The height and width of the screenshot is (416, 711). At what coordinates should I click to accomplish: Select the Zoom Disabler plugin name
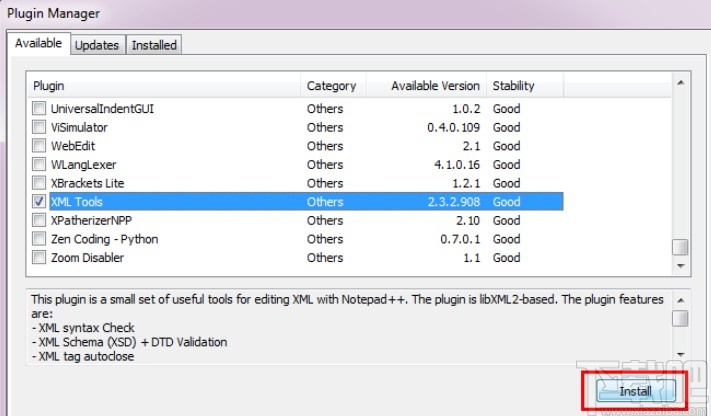87,258
